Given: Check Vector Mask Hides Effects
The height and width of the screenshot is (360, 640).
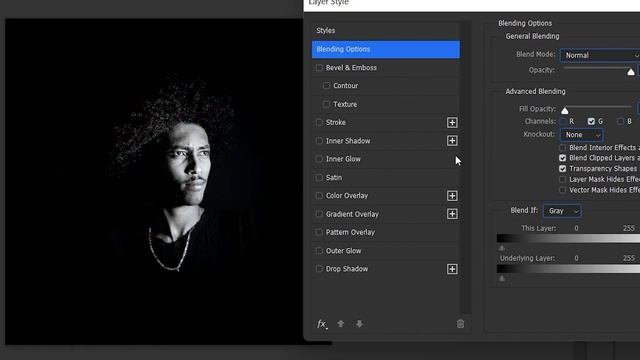Looking at the screenshot, I should click(562, 190).
